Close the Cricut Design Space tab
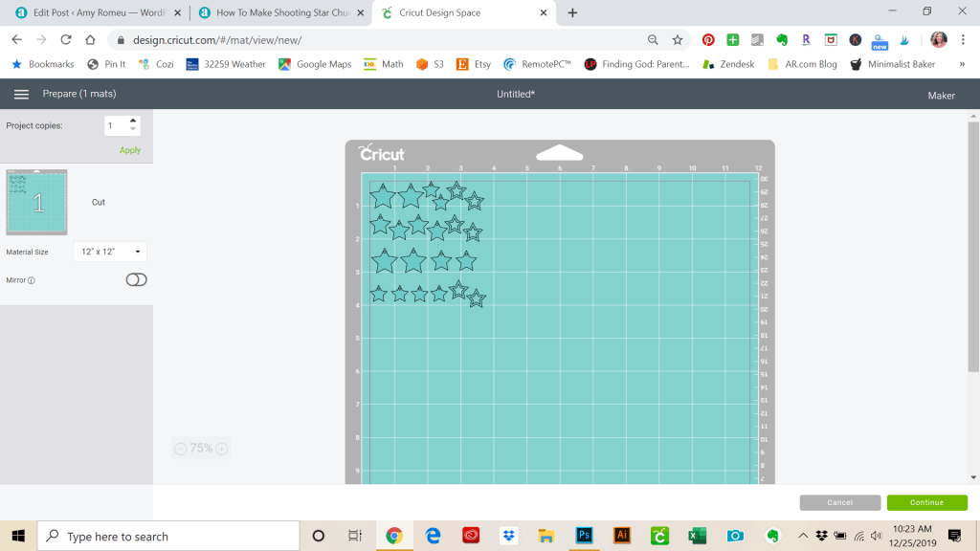The image size is (980, 551). point(544,12)
